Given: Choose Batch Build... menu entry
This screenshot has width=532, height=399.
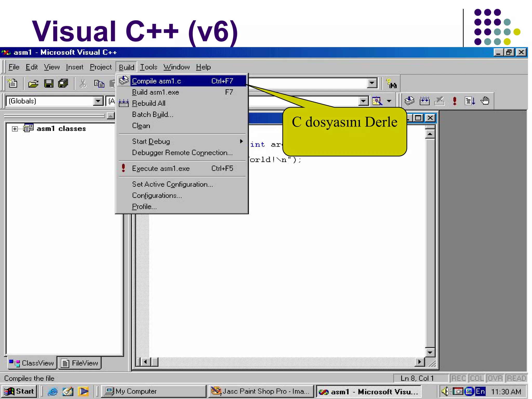Looking at the screenshot, I should pos(182,115).
